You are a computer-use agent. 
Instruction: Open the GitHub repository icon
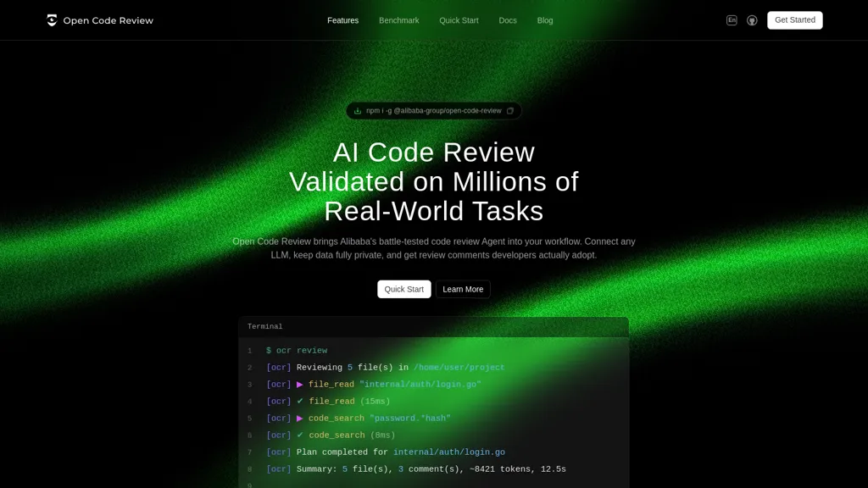pos(752,20)
